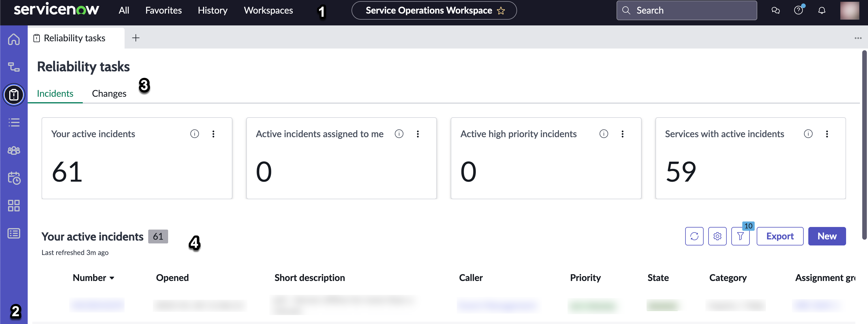
Task: Show info for Active incidents assigned to me
Action: (399, 134)
